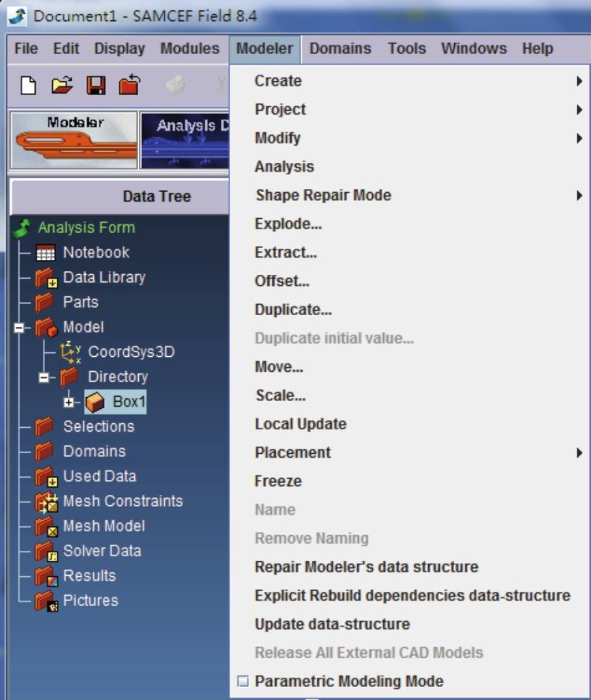Open the Shape Repair Mode submenu

[323, 195]
